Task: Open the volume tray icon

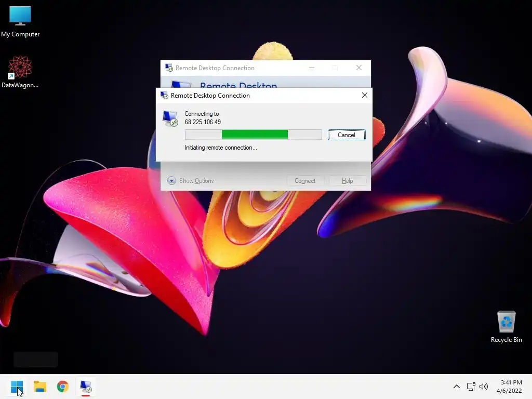Action: click(x=484, y=387)
